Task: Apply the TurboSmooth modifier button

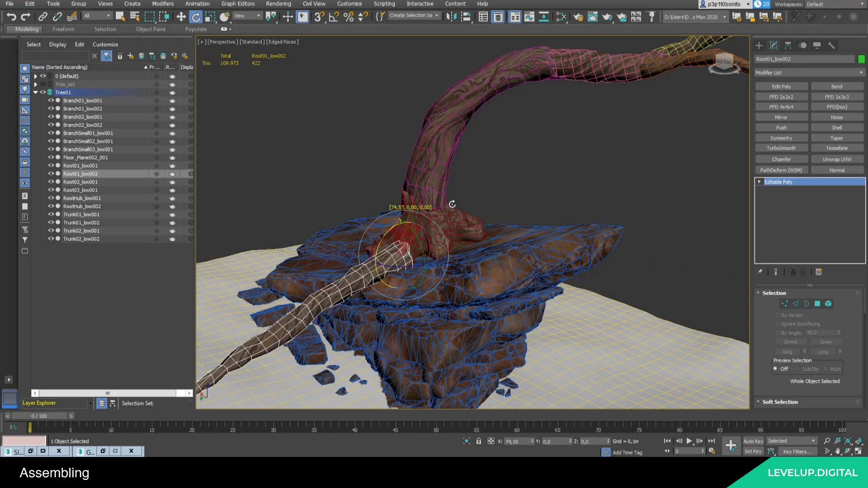Action: [x=781, y=148]
